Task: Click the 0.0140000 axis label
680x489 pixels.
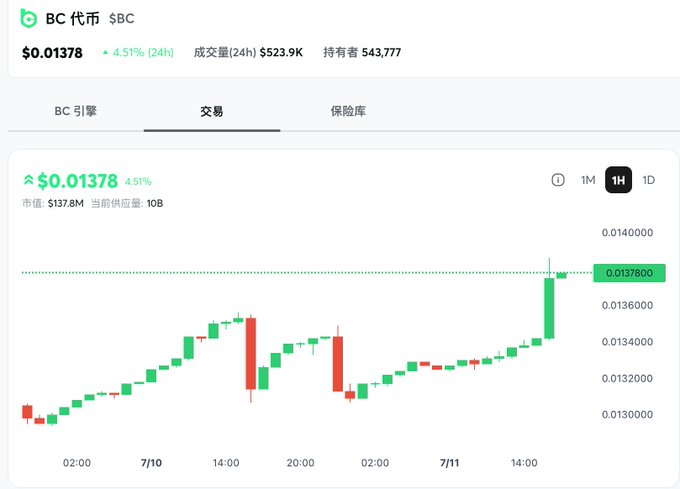Action: coord(627,233)
